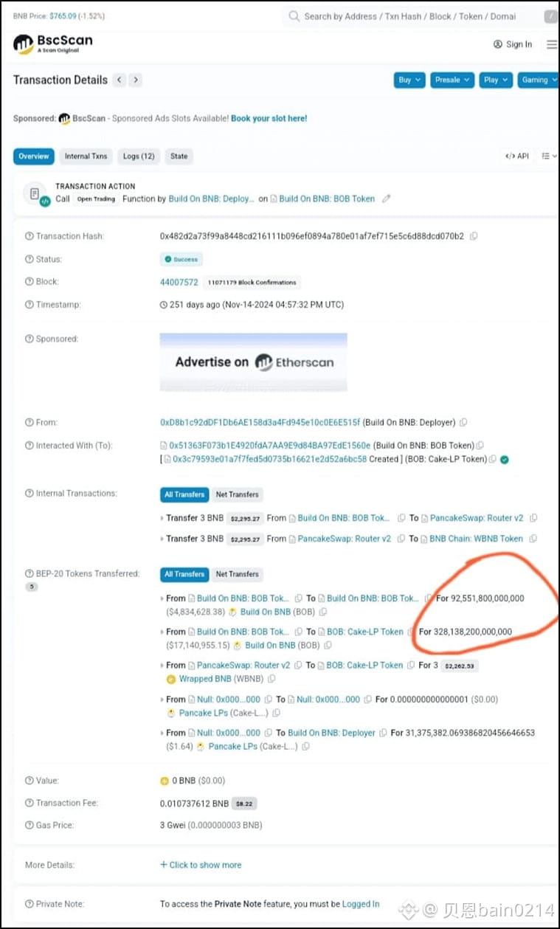Open the hamburger menu icon

click(x=552, y=44)
